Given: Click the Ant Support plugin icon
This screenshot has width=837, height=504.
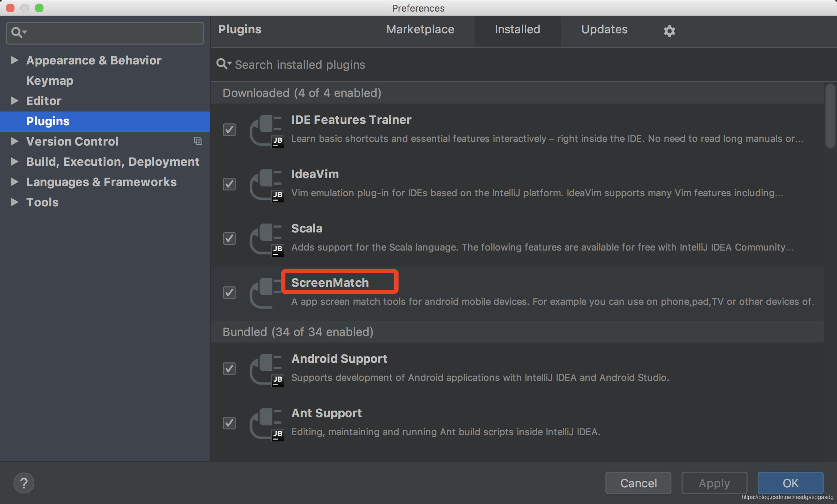Looking at the screenshot, I should tap(266, 424).
